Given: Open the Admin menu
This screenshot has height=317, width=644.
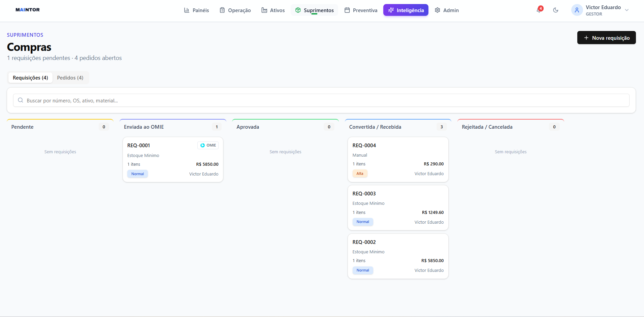Looking at the screenshot, I should (x=447, y=10).
